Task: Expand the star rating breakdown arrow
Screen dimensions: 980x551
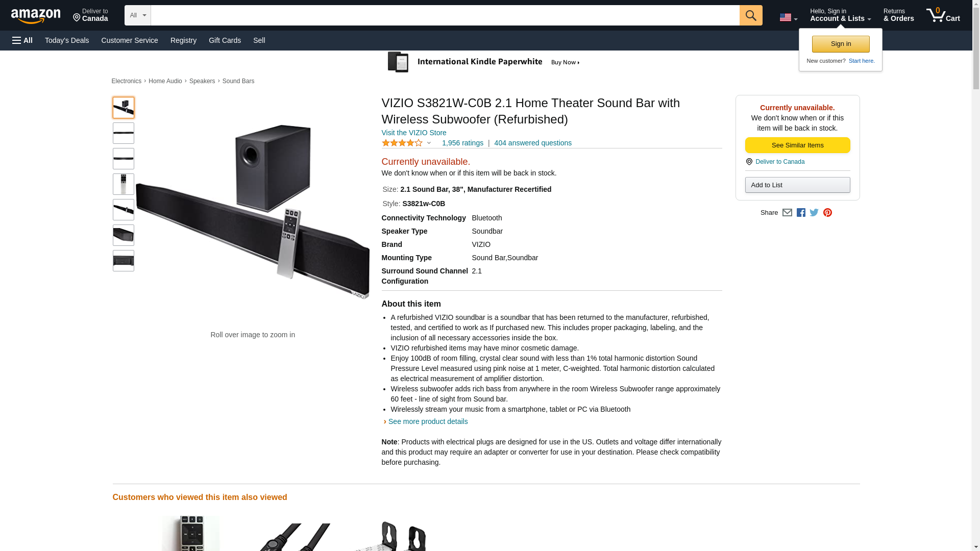Action: (x=429, y=143)
